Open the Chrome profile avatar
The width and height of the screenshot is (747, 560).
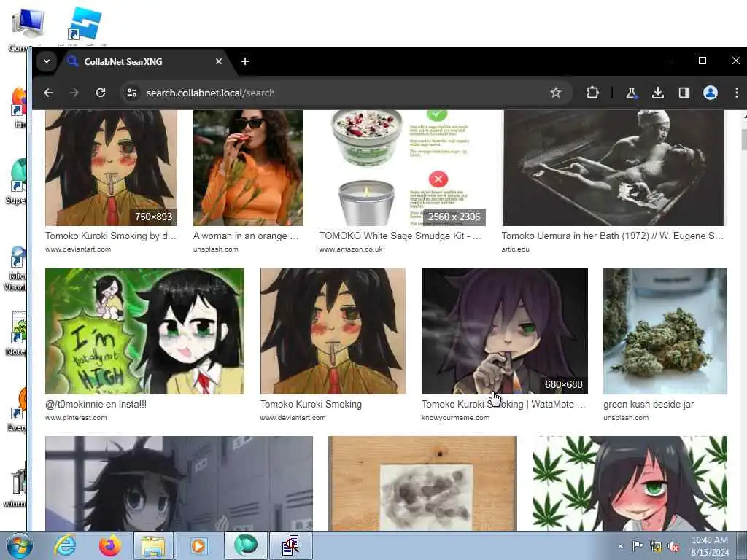click(x=711, y=93)
